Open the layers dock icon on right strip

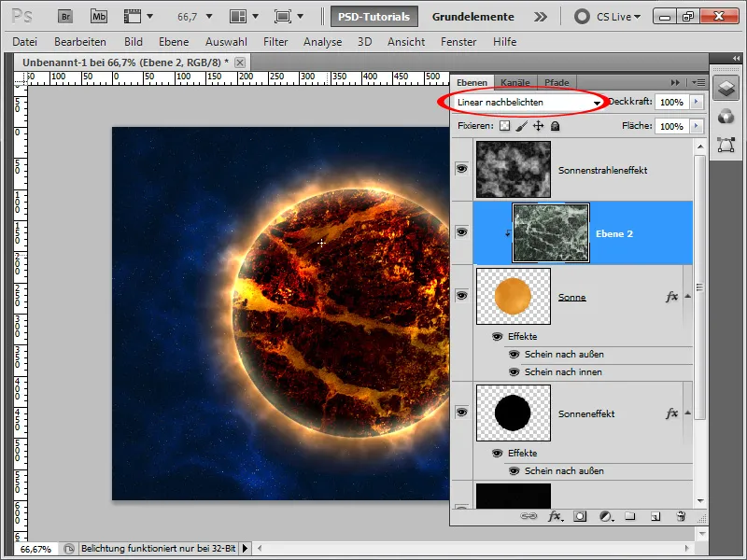click(726, 88)
